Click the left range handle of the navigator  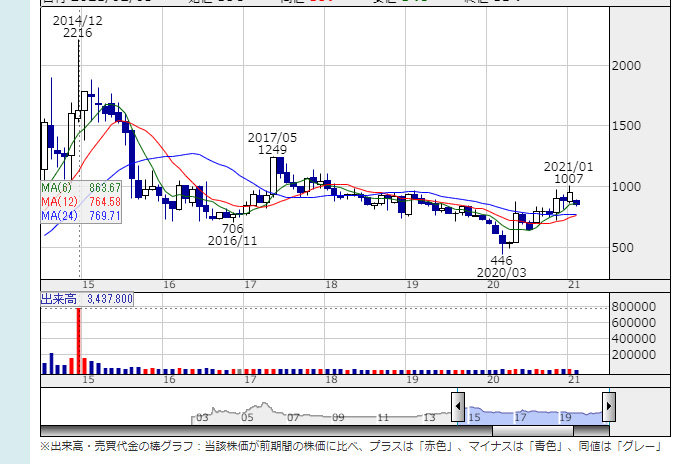(458, 407)
